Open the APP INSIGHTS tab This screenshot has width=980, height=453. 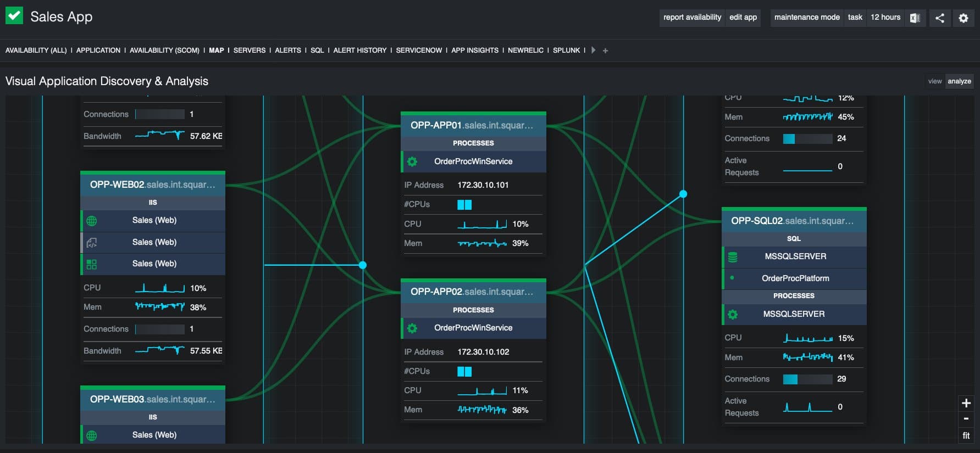475,51
